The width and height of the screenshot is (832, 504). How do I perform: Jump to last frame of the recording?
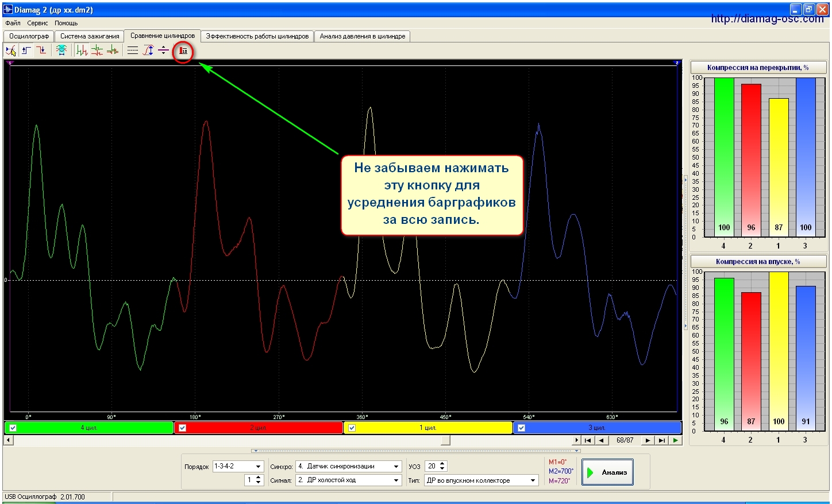coord(661,440)
